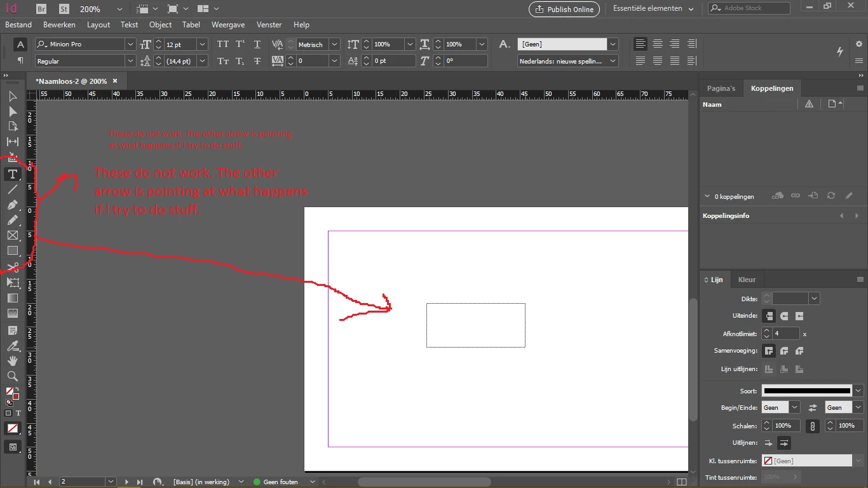Open the Minion Pro font family dropdown
This screenshot has height=488, width=868.
click(130, 44)
